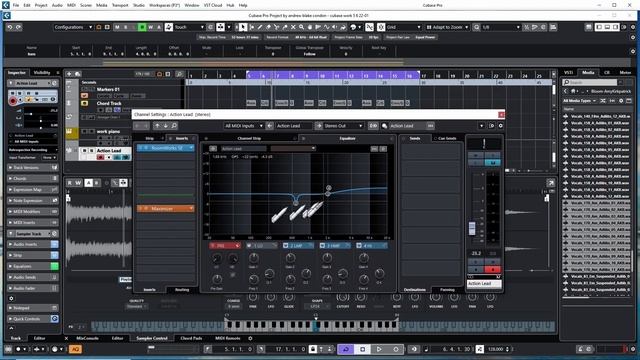640x360 pixels.
Task: Open the Configurations dropdown
Action: [x=73, y=27]
